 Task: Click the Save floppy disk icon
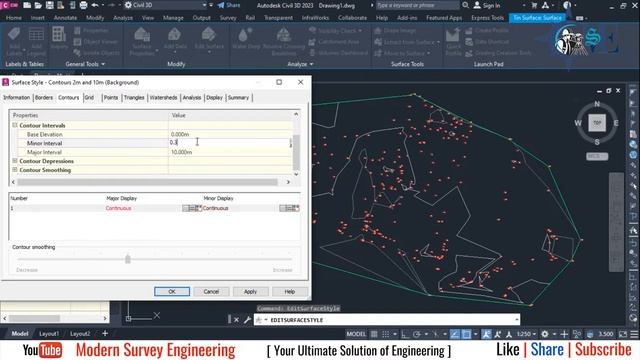pos(49,5)
